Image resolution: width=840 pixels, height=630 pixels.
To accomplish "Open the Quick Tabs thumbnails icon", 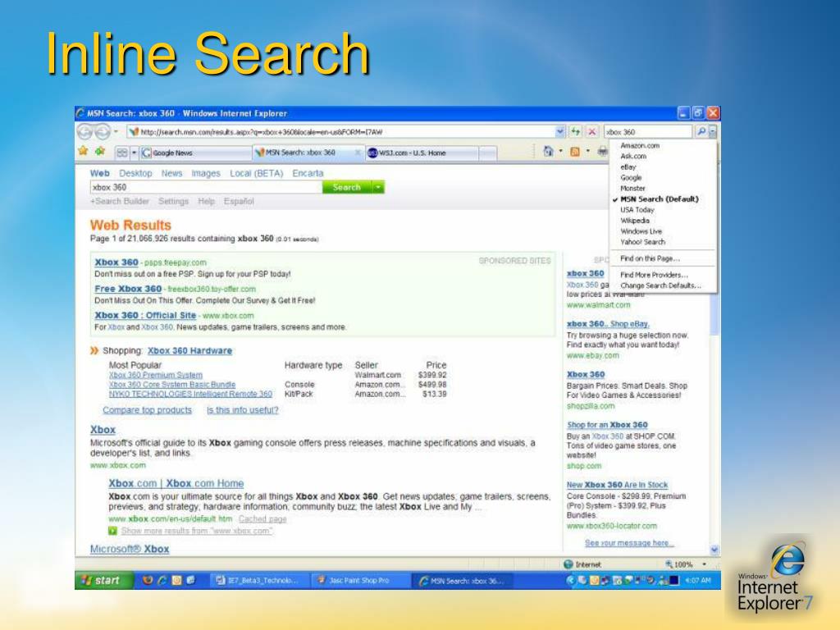I will tap(122, 153).
